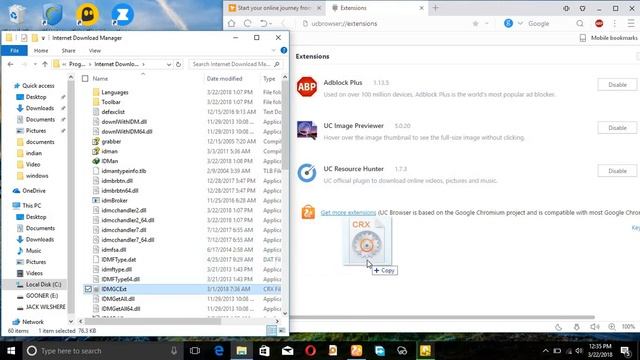Open Microsoft Store from taskbar
Viewport: 640px width, 360px height.
264,351
